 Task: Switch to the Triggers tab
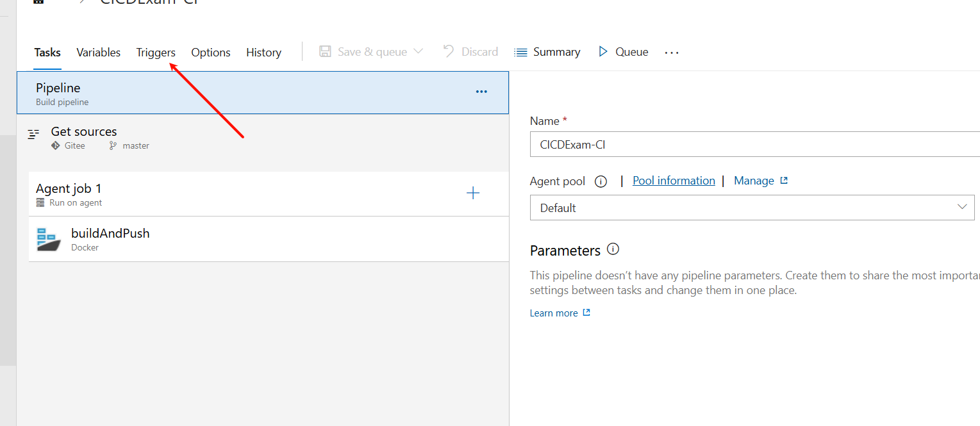tap(156, 53)
